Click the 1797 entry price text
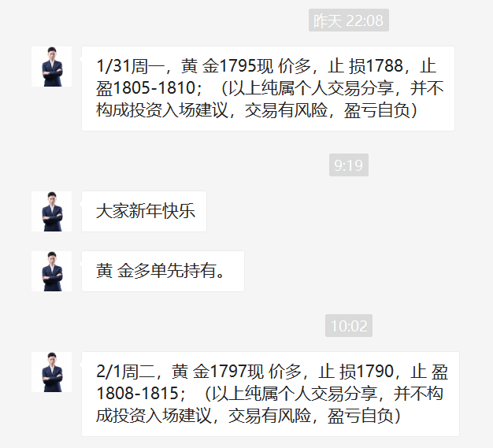The height and width of the screenshot is (448, 493). [229, 372]
